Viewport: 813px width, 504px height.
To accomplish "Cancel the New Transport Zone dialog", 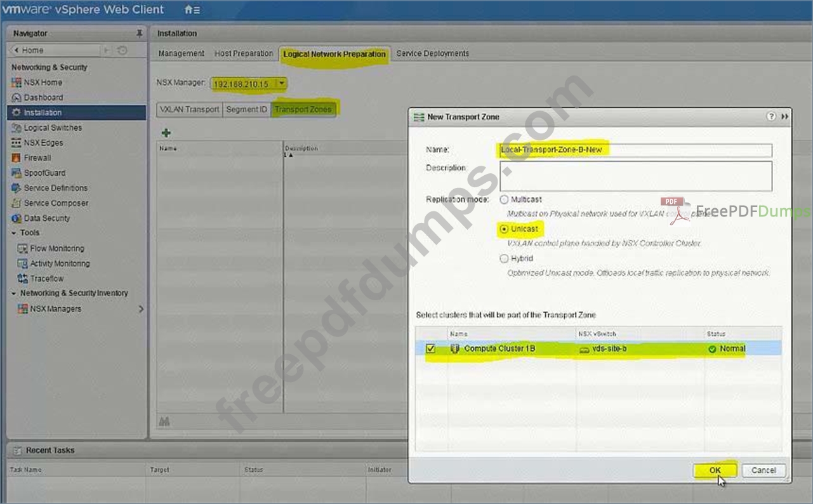I will click(763, 470).
